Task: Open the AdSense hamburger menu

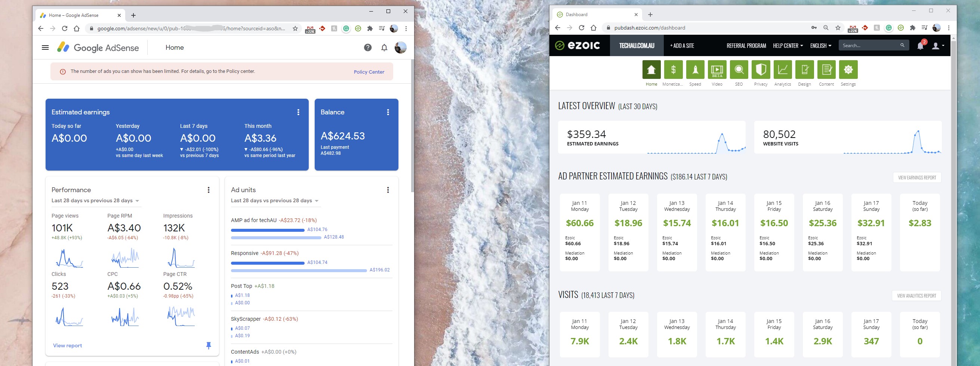Action: (45, 47)
